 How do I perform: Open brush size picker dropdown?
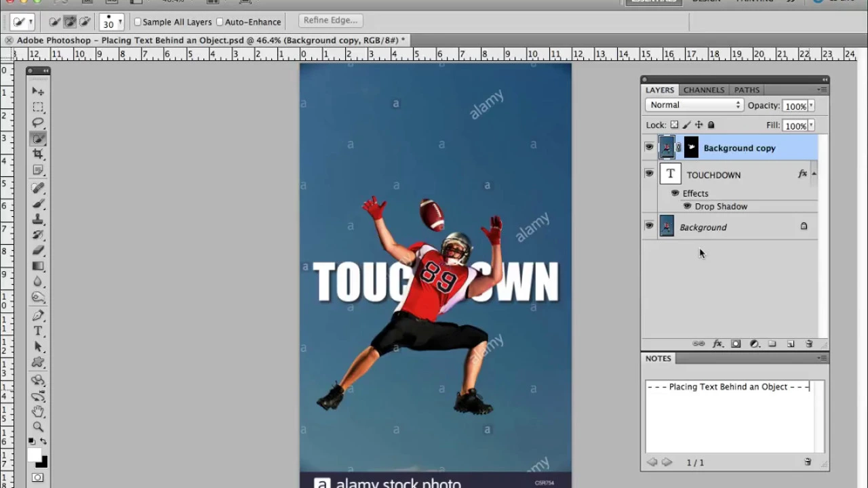pos(119,22)
